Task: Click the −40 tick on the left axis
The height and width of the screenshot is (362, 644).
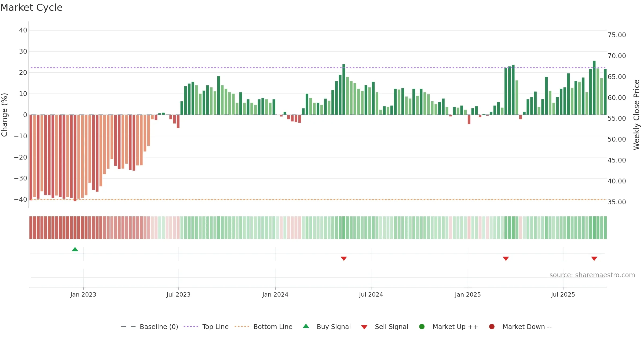Action: (x=21, y=200)
